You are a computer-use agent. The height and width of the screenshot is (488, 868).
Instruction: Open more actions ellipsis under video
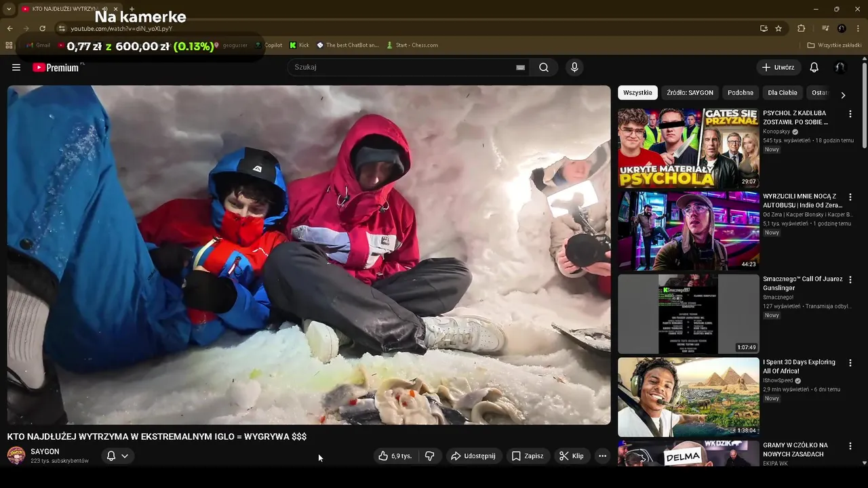pos(602,456)
